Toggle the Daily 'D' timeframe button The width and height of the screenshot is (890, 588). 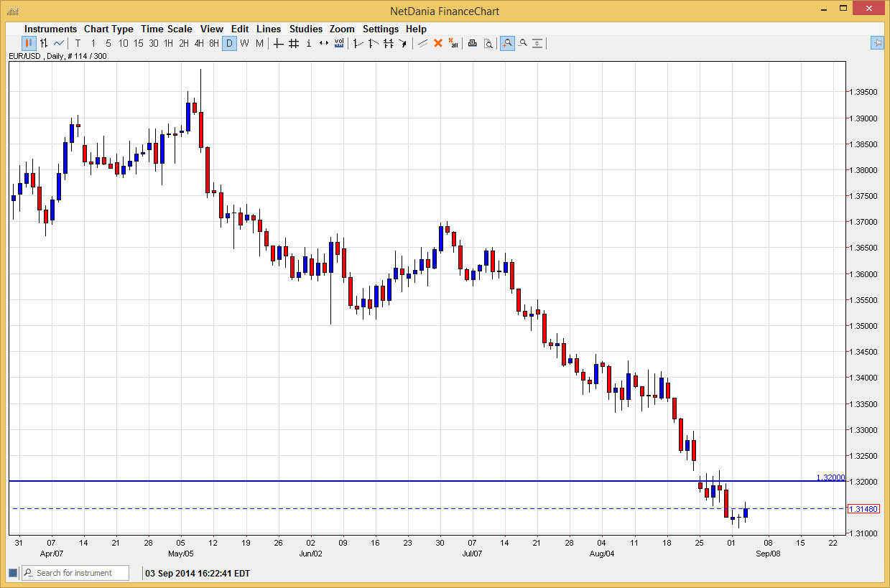pos(230,43)
